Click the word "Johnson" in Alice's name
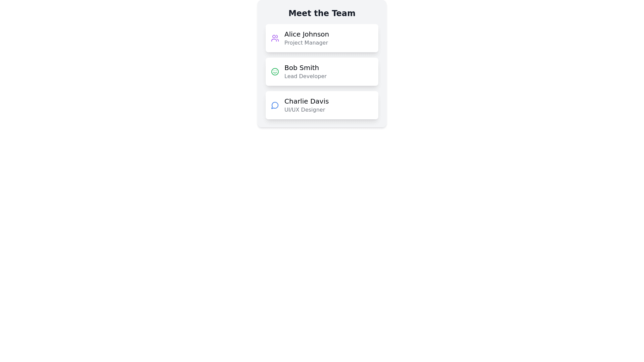 316,34
